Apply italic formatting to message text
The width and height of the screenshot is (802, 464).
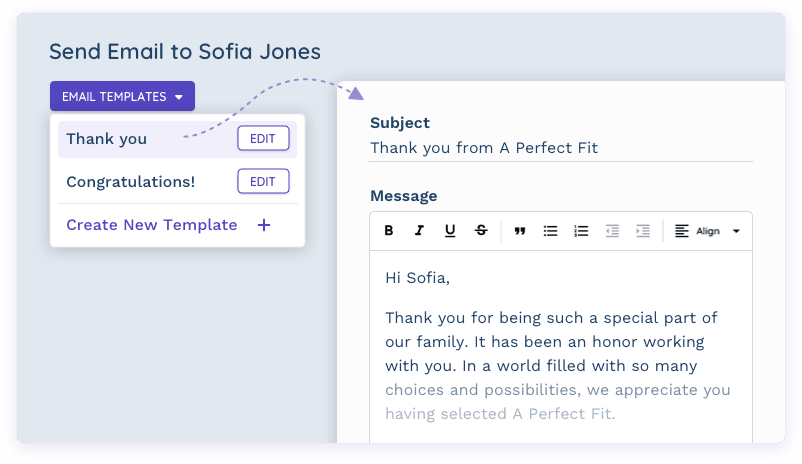click(419, 231)
